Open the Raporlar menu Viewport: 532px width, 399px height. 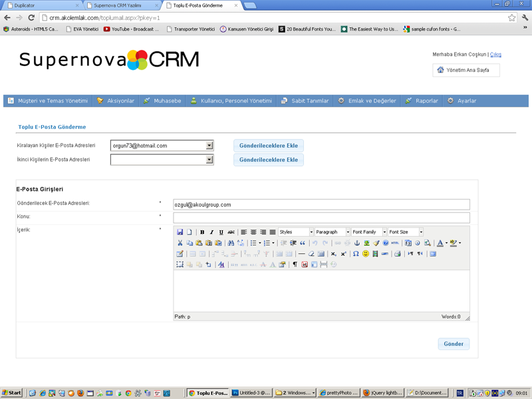click(x=422, y=101)
